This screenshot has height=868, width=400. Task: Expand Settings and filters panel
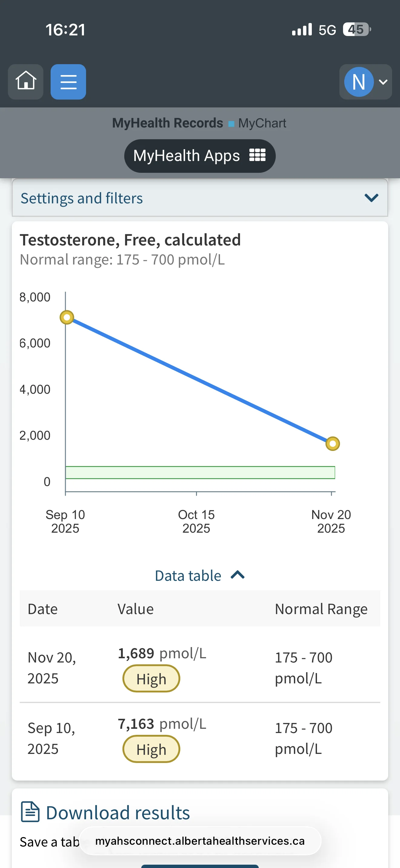(200, 198)
